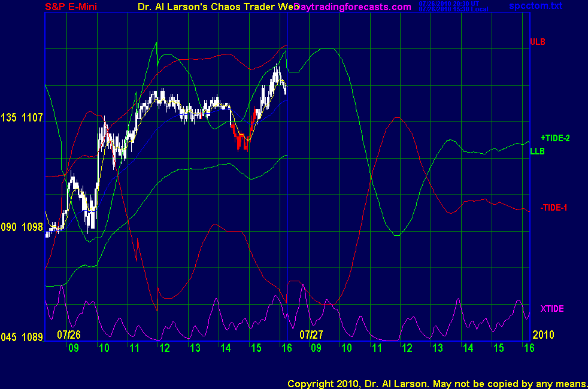Click the yellow "2010" year label
588x389 pixels.
[543, 335]
